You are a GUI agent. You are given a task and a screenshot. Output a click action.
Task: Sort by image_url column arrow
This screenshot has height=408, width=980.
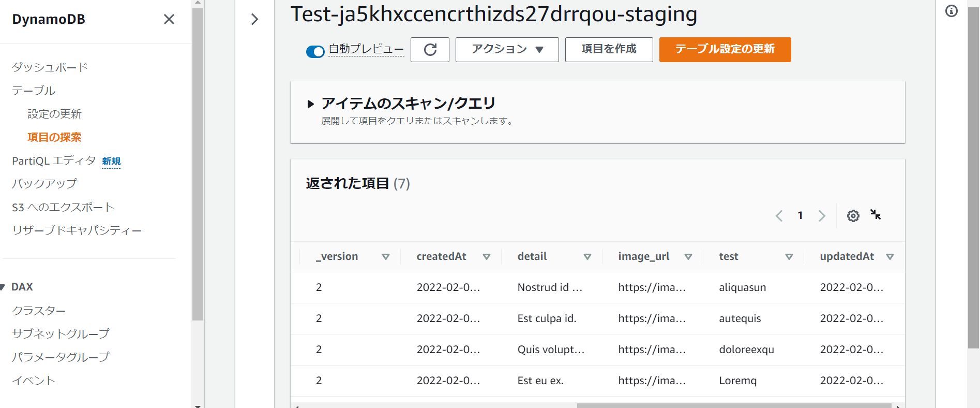688,257
